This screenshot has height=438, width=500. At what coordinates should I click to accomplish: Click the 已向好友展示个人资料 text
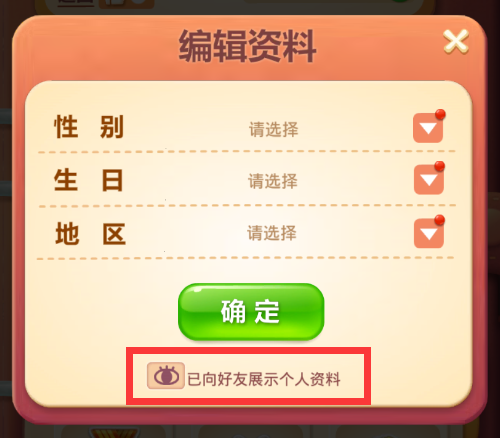(264, 379)
